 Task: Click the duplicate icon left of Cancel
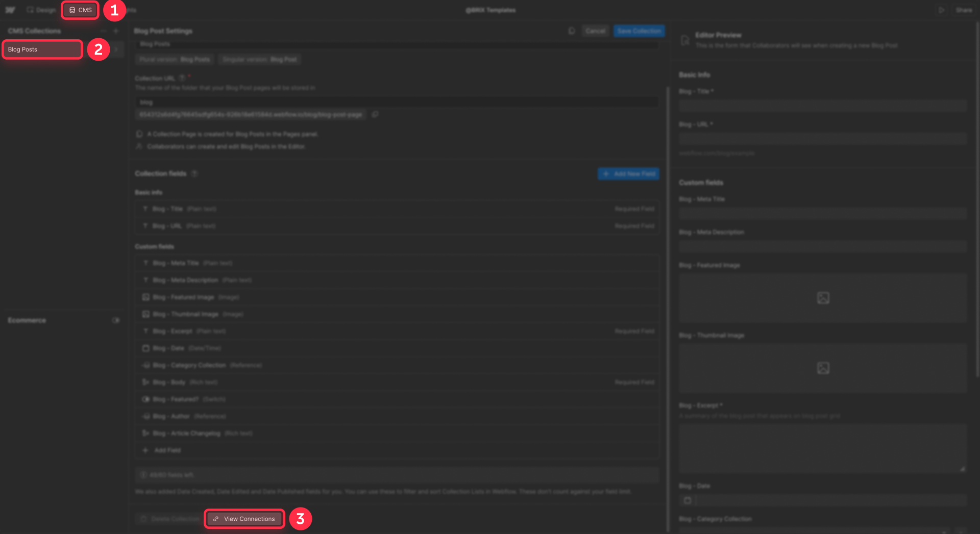[x=571, y=31]
